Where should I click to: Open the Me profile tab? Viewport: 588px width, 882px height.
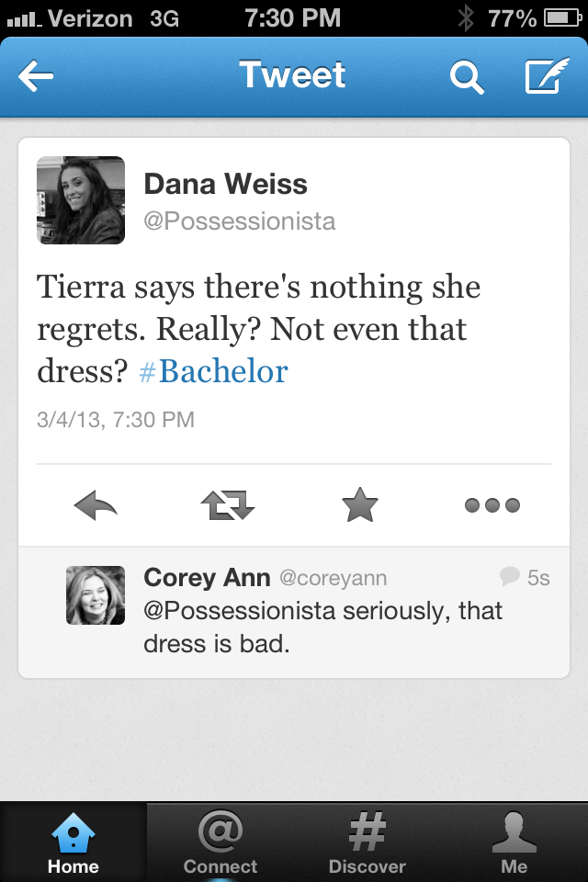tap(514, 842)
